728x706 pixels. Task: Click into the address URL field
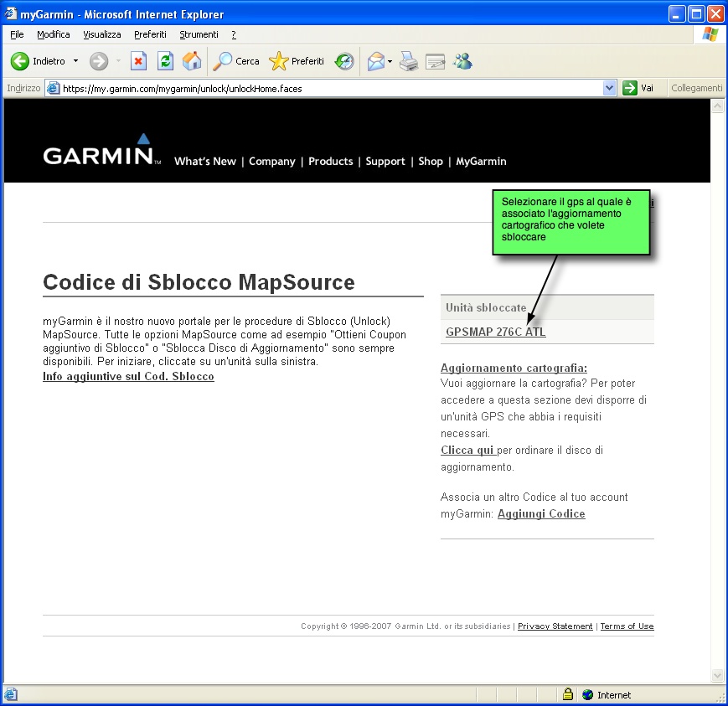point(327,88)
